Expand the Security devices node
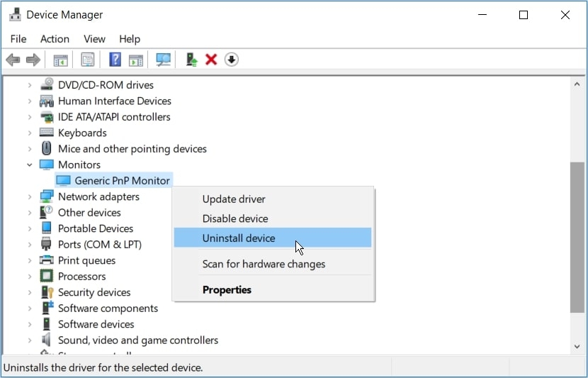 [30, 292]
